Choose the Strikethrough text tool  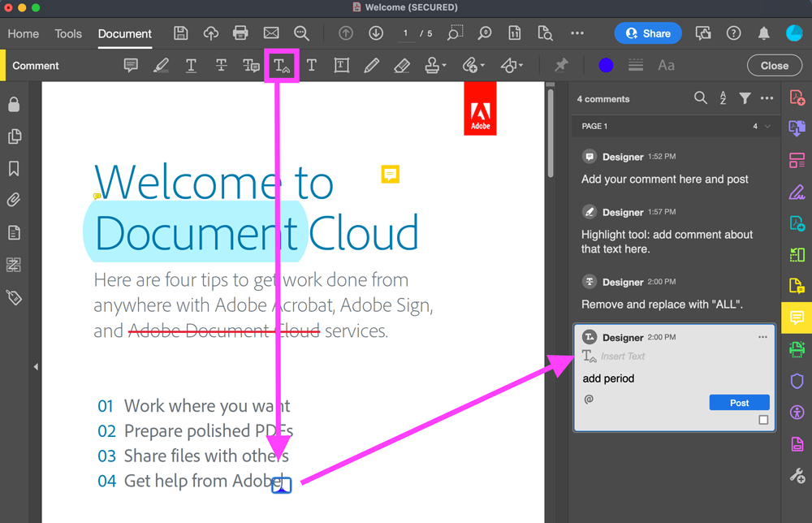point(221,66)
